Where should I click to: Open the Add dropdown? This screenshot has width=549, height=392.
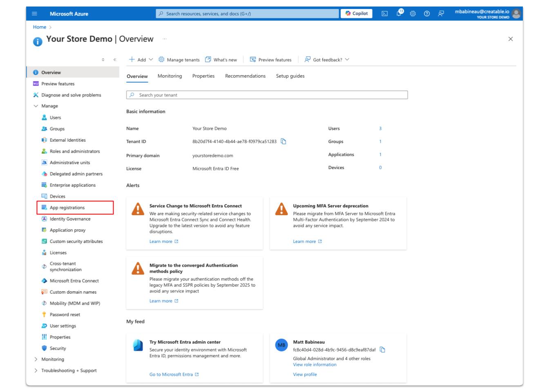click(x=141, y=60)
